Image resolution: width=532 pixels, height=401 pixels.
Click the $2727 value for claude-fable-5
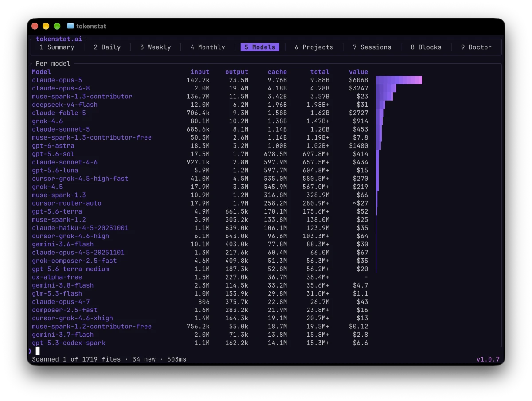tap(358, 113)
